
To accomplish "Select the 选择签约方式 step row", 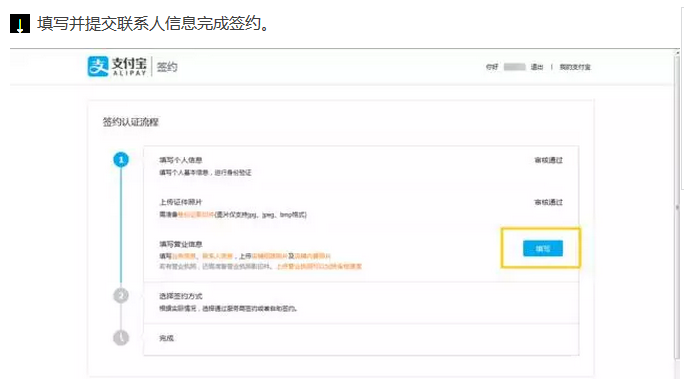I will 361,302.
